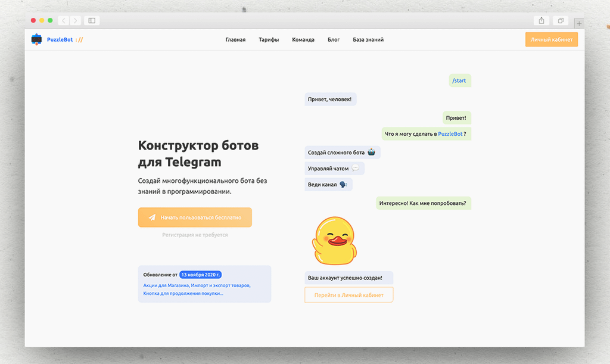
Task: Click the Обновление от label
Action: tap(160, 275)
